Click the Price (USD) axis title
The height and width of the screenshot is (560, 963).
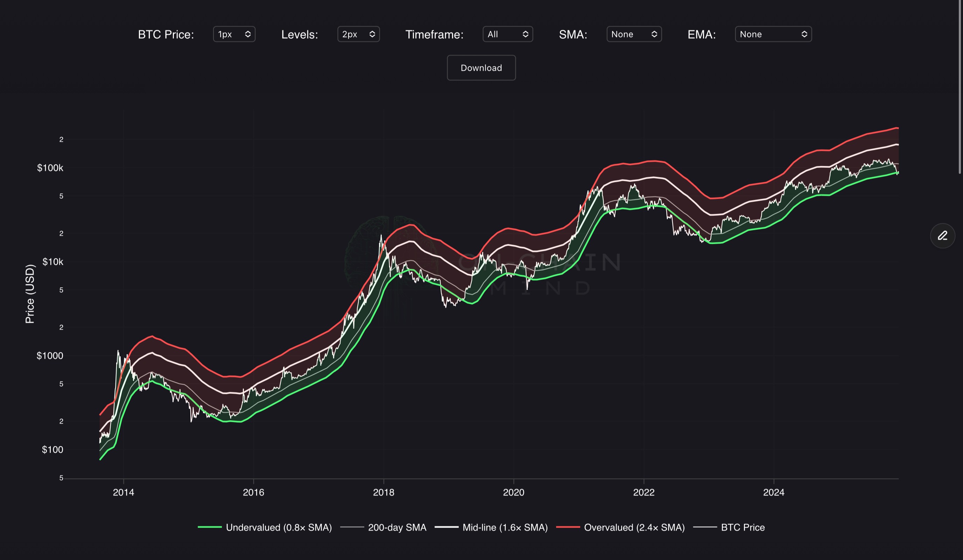pos(30,294)
